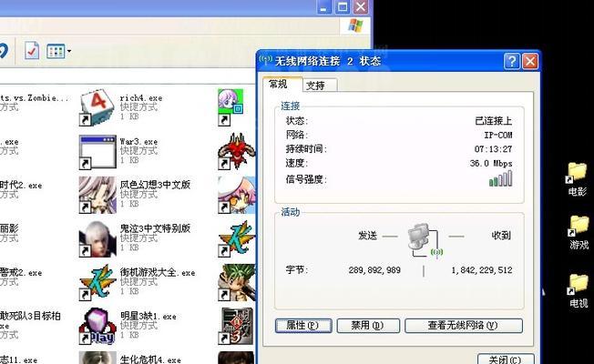Click the folder options checkmark toolbar icon
This screenshot has height=364, width=594.
pos(32,51)
